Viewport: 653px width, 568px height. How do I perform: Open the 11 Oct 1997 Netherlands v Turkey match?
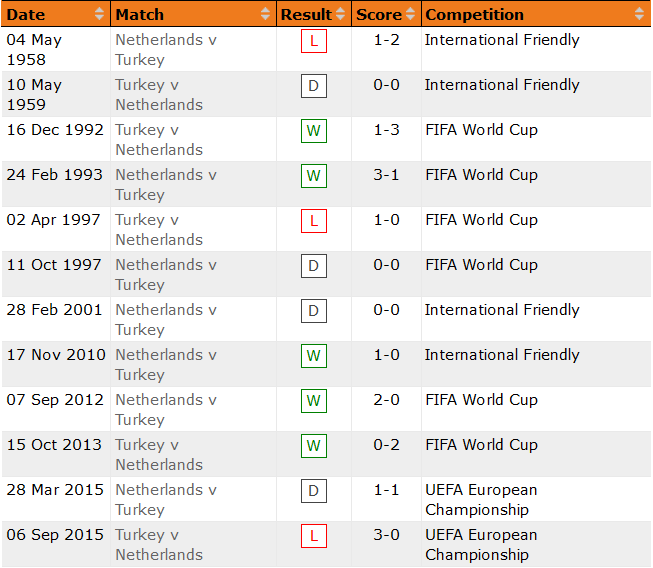click(x=166, y=274)
